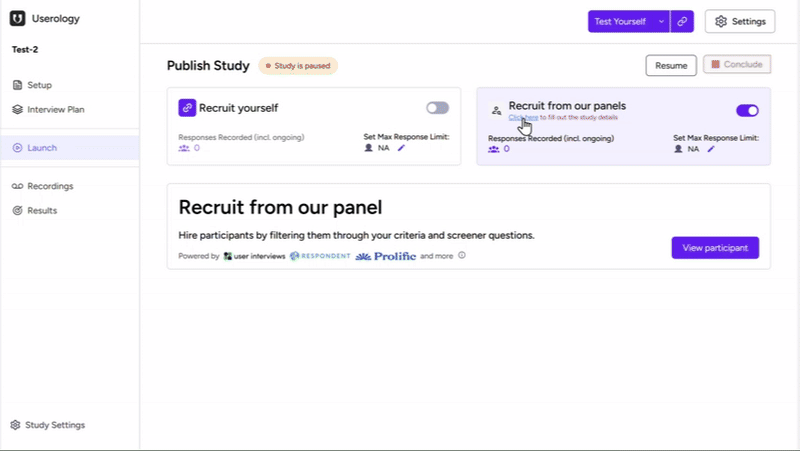Open Recordings from the sidebar
This screenshot has width=800, height=451.
(50, 186)
